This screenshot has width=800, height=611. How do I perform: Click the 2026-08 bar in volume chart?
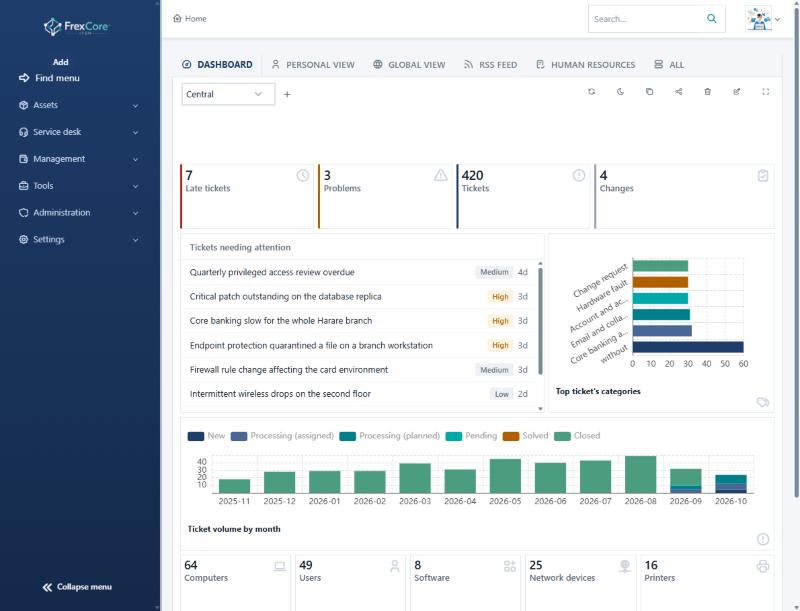(x=640, y=474)
